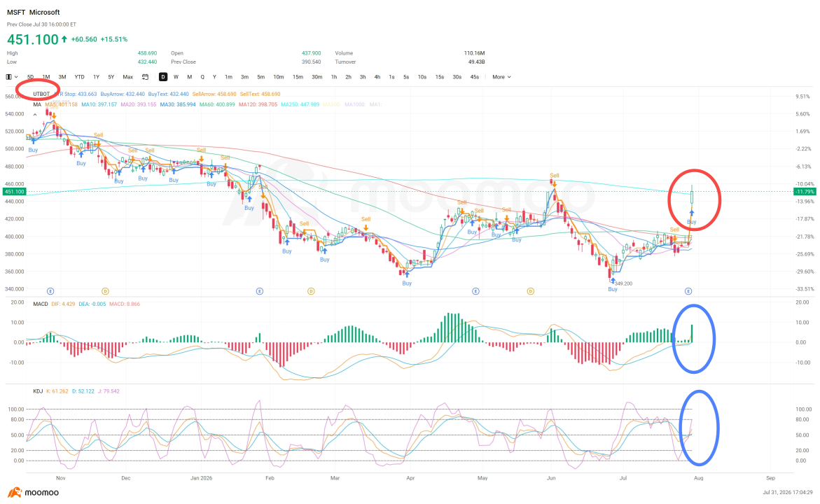Switch to the 10m interval
The height and width of the screenshot is (504, 820).
pyautogui.click(x=278, y=77)
